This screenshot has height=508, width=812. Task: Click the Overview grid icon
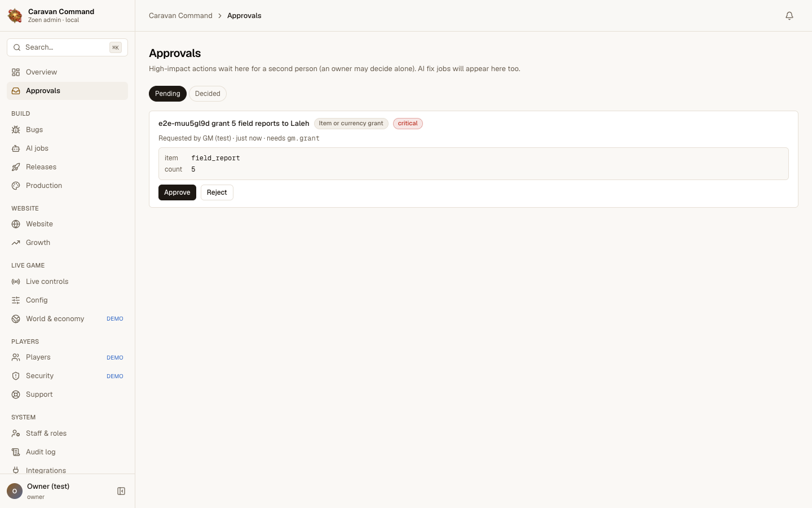pos(16,72)
